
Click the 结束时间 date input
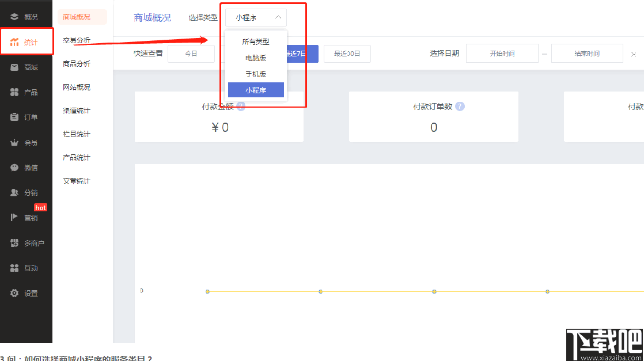click(587, 54)
